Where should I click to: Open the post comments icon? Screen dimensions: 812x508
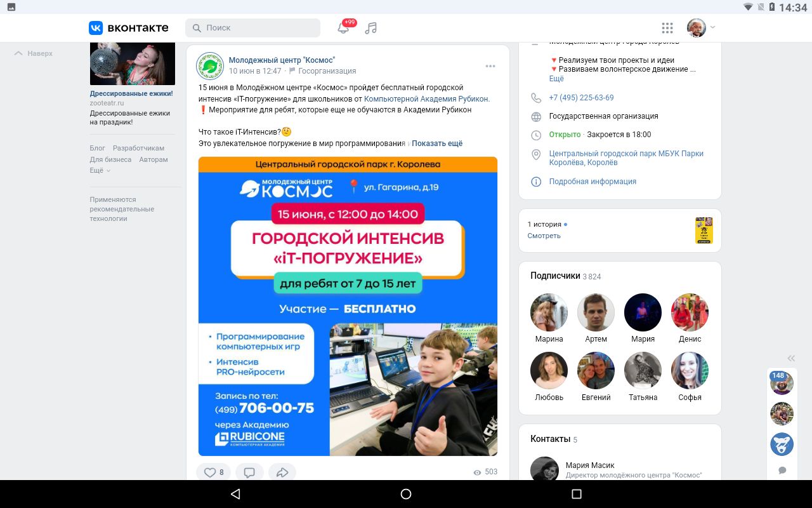click(249, 472)
